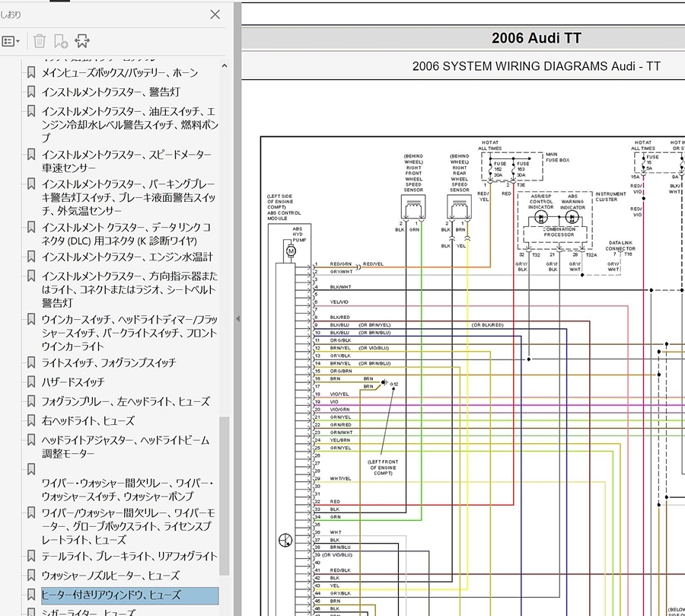This screenshot has width=685, height=616.
Task: Click the RIGHT FRONT WHEEL SPEED SENSOR label
Action: [413, 173]
